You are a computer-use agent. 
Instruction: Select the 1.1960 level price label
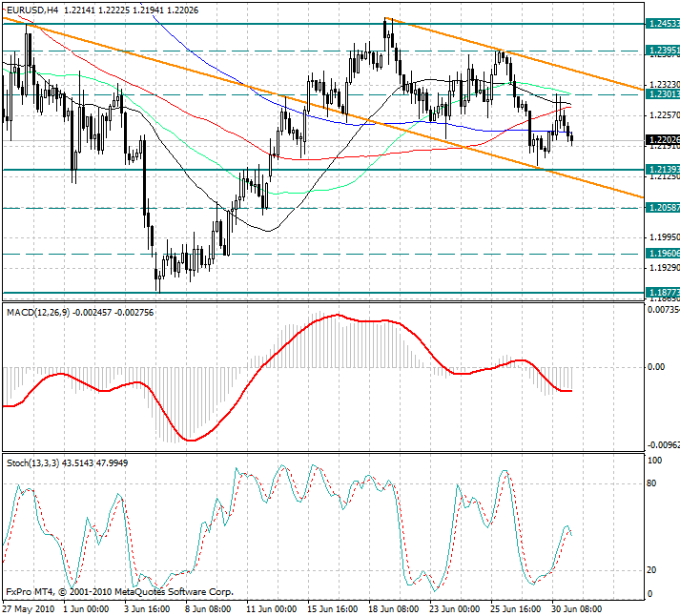(x=663, y=253)
